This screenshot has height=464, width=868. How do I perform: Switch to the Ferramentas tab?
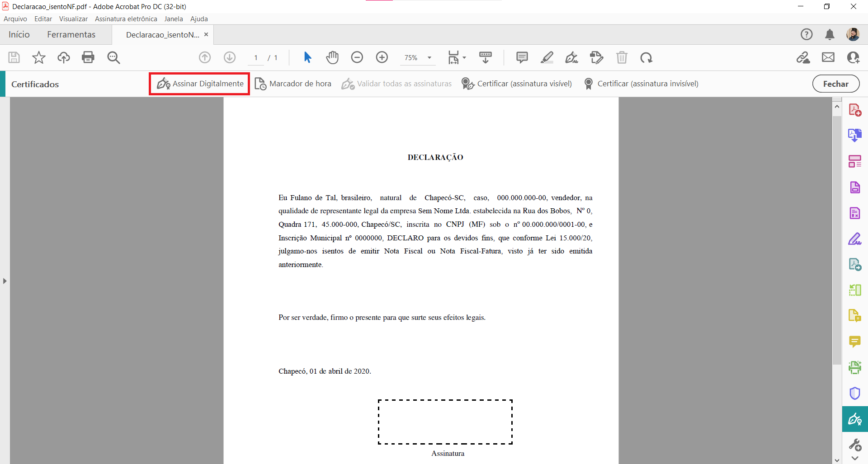(x=71, y=34)
